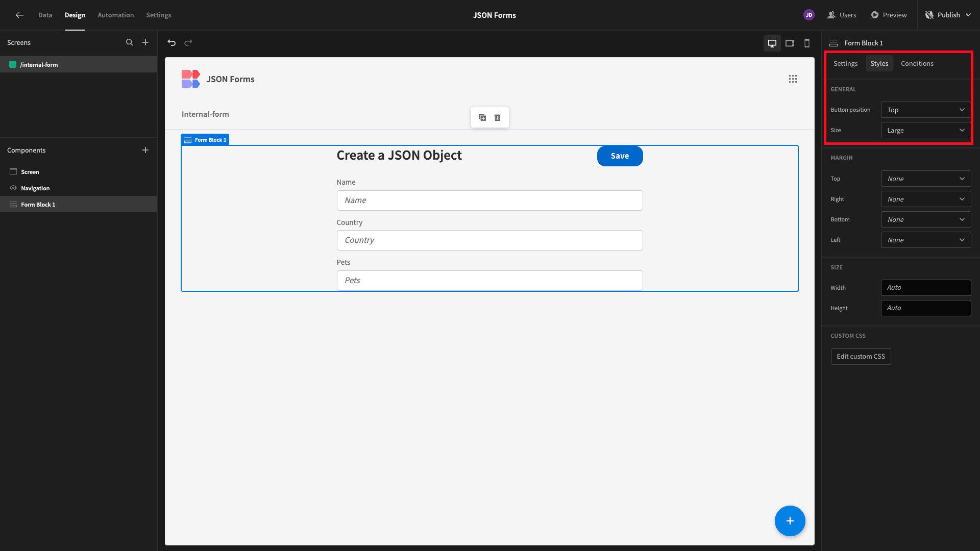Open the Users button
This screenshot has width=980, height=551.
(x=842, y=15)
